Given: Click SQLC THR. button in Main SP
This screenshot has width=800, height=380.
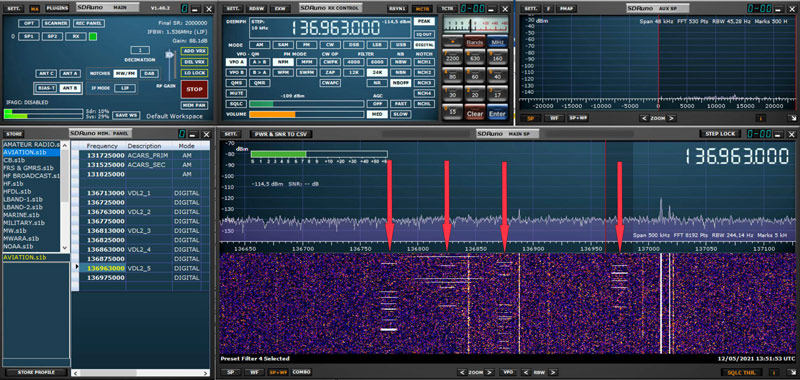Looking at the screenshot, I should pos(742,372).
